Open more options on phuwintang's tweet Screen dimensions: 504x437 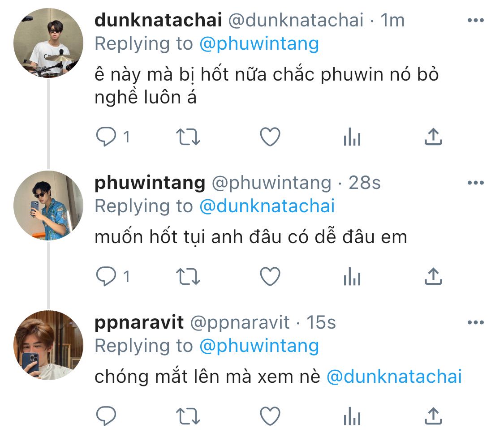[475, 183]
